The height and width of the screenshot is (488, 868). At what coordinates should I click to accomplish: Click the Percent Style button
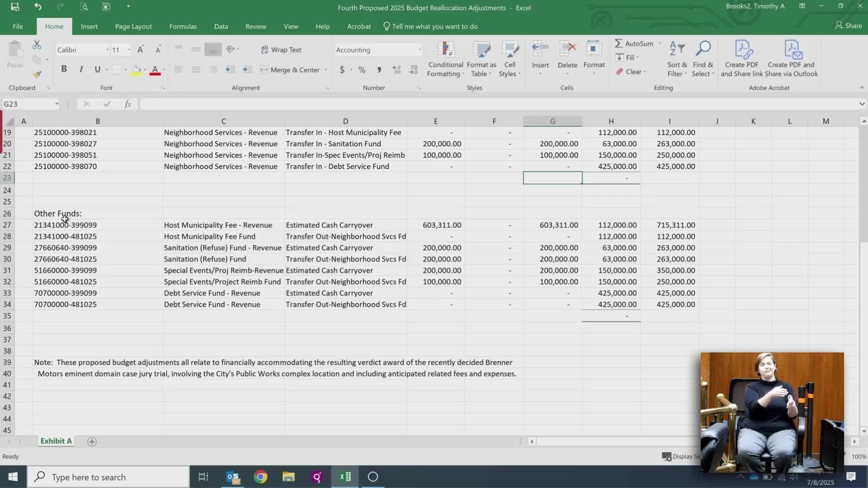(362, 70)
